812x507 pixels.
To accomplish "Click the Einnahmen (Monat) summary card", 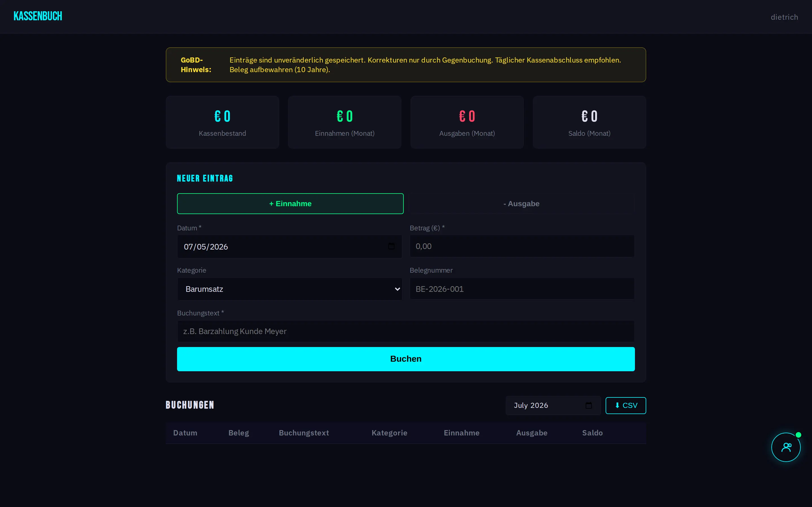I will [x=345, y=123].
